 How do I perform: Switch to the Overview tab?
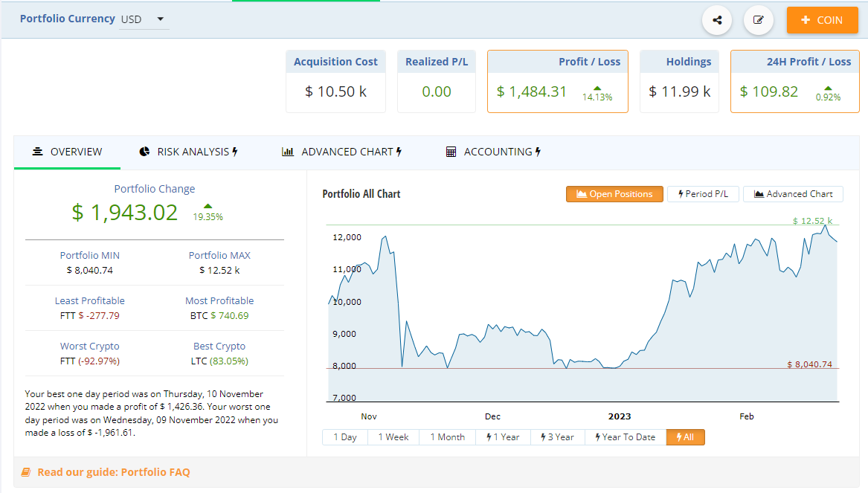point(68,152)
